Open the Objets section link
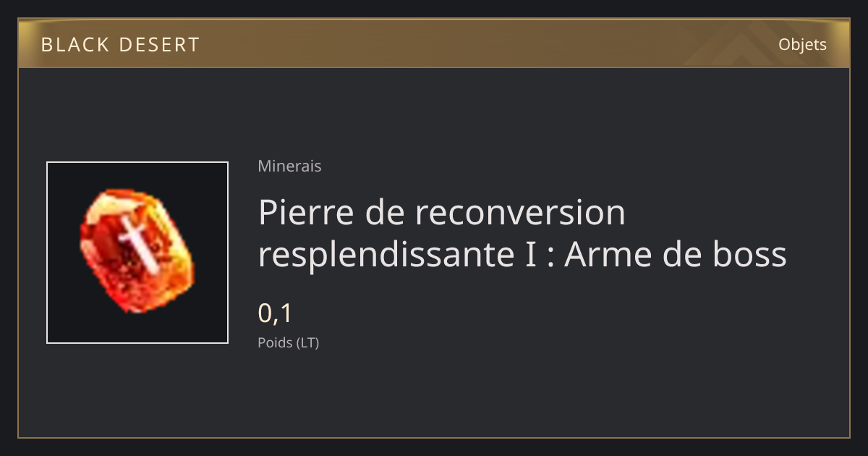The width and height of the screenshot is (868, 456). click(802, 45)
